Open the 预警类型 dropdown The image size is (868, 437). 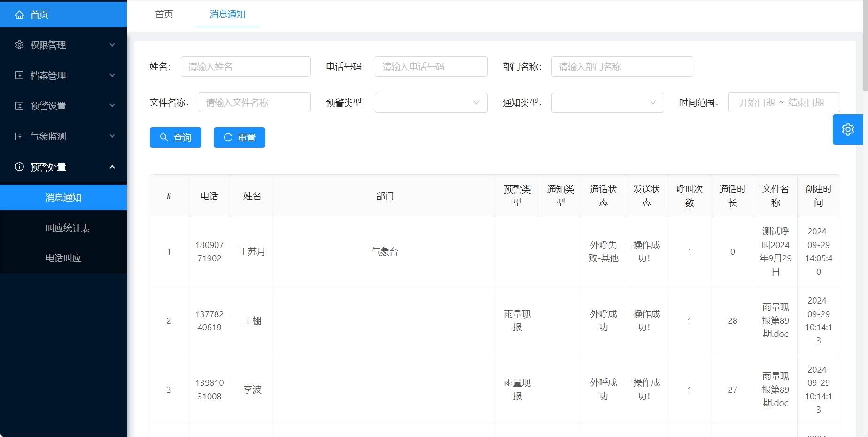tap(431, 102)
